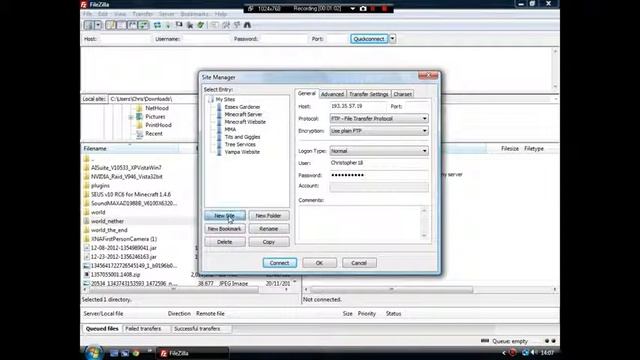Click the Rename button
The width and height of the screenshot is (640, 360).
tap(269, 229)
